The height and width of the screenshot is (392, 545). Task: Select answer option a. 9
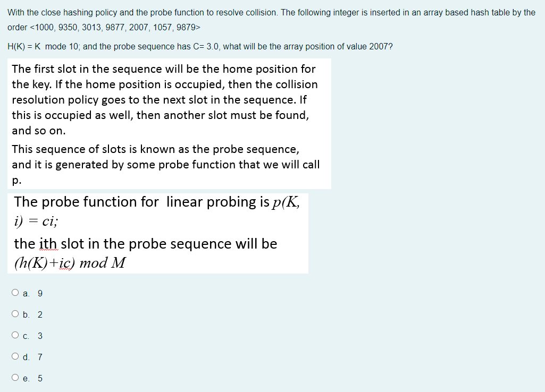click(x=15, y=292)
